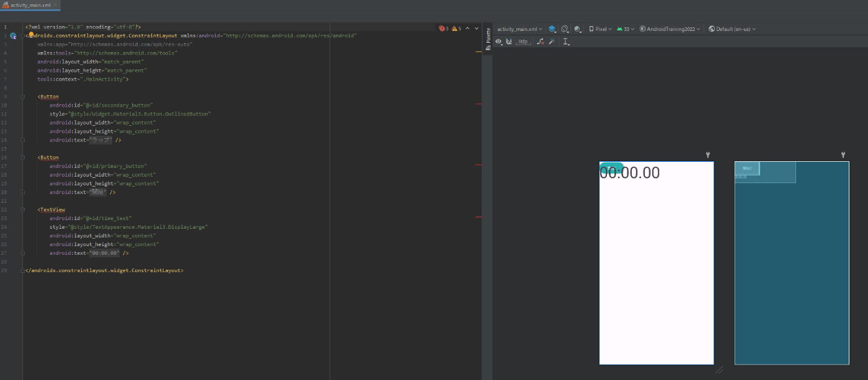Click the "00:00.00" text value on line 27
This screenshot has width=868, height=380.
point(104,253)
